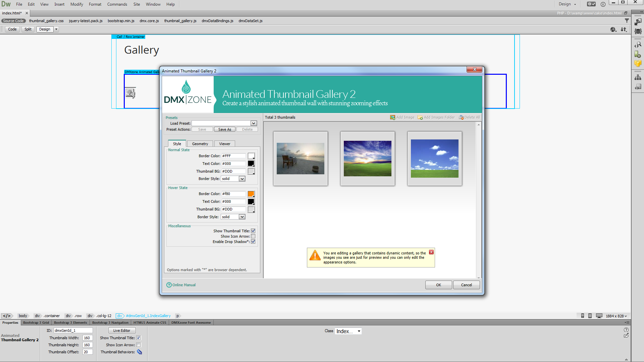Switch to Code view
The height and width of the screenshot is (362, 644).
coord(12,29)
